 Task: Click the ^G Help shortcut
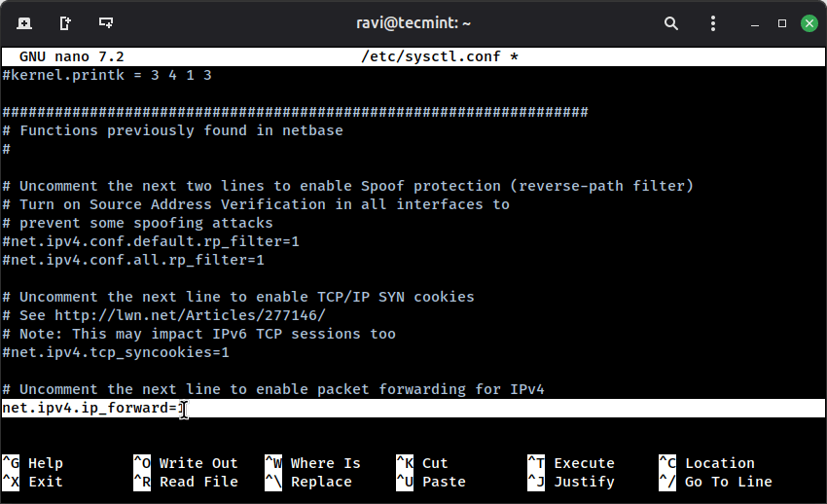[x=33, y=463]
